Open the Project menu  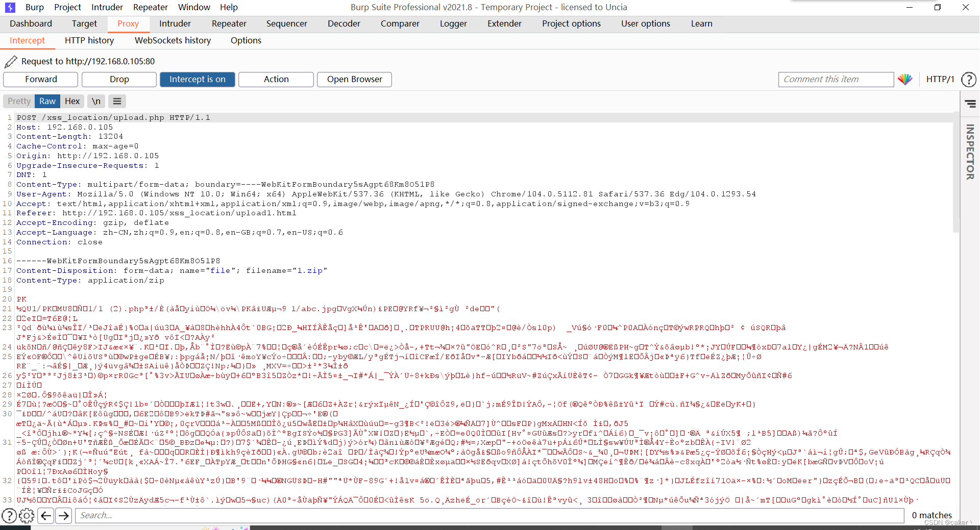coord(67,7)
